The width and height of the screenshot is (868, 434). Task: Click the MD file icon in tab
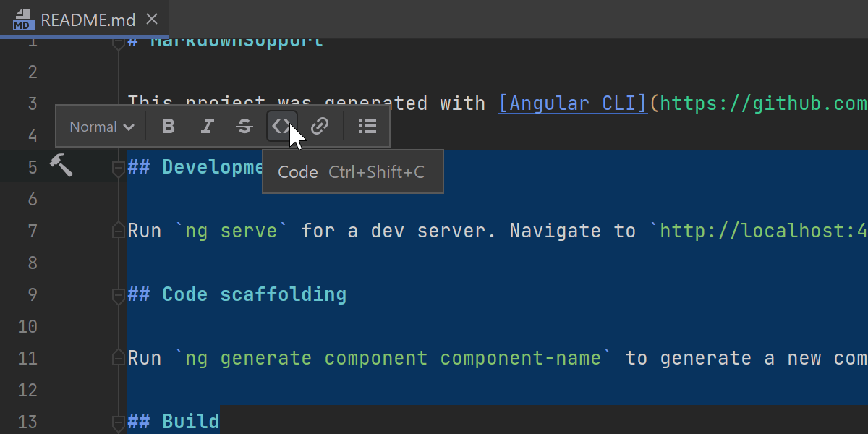click(x=24, y=20)
